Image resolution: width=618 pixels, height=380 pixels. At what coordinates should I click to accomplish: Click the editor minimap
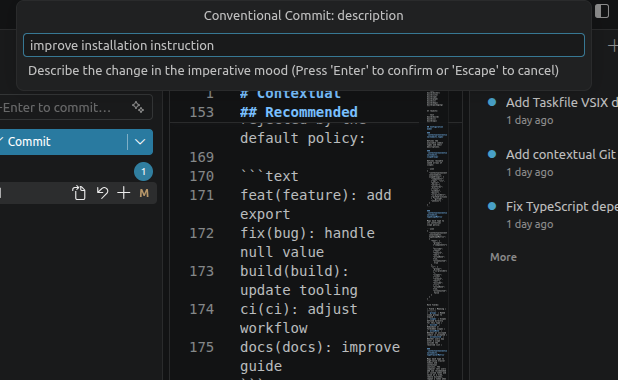437,235
